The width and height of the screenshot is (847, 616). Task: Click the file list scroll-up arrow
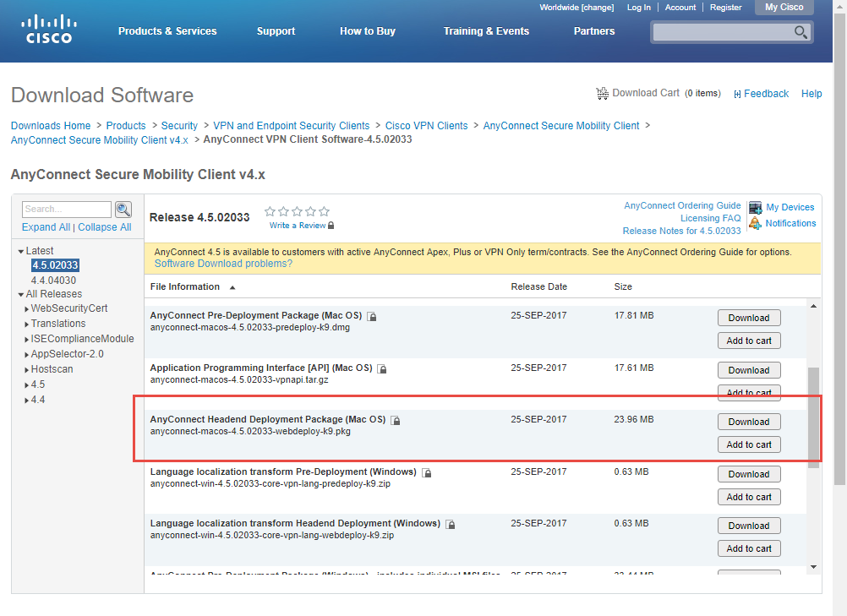(x=813, y=306)
